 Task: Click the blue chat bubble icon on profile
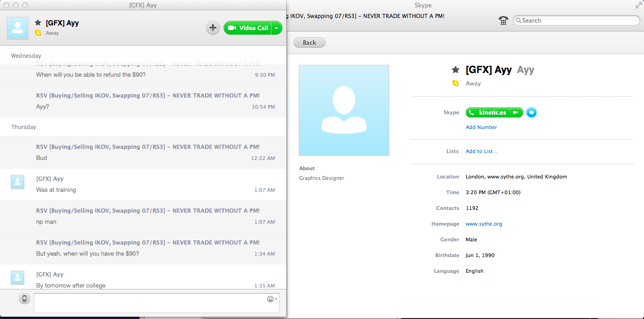[531, 112]
